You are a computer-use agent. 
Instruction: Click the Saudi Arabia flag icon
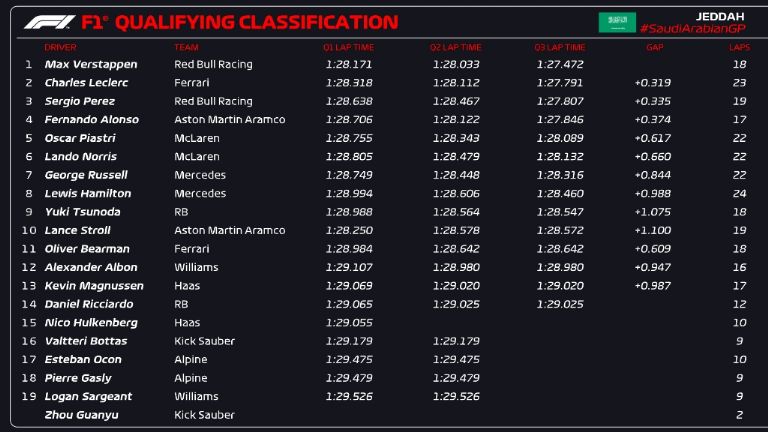pyautogui.click(x=617, y=22)
